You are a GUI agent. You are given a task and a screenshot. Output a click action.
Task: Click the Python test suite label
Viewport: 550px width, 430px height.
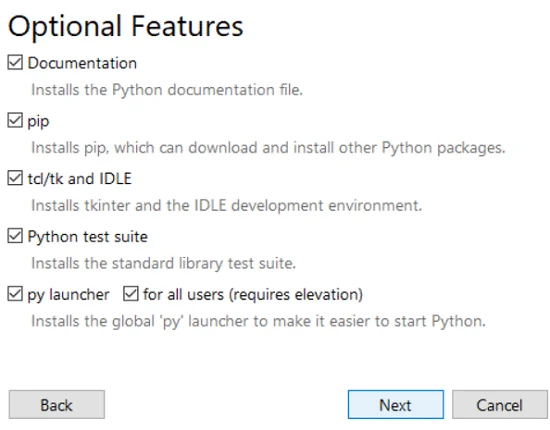(88, 237)
